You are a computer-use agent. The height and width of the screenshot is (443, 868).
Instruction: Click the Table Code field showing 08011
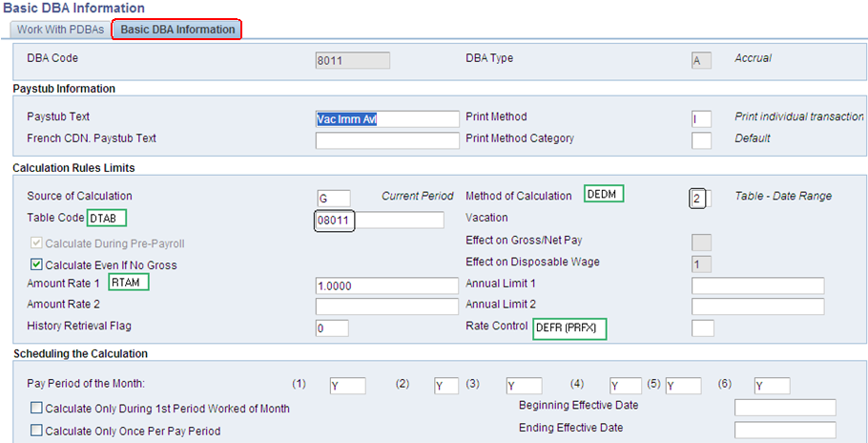coord(380,220)
